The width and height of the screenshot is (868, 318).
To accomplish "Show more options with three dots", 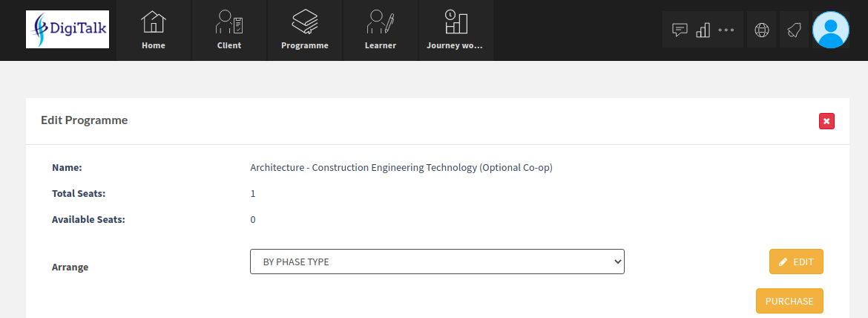I will pyautogui.click(x=726, y=30).
